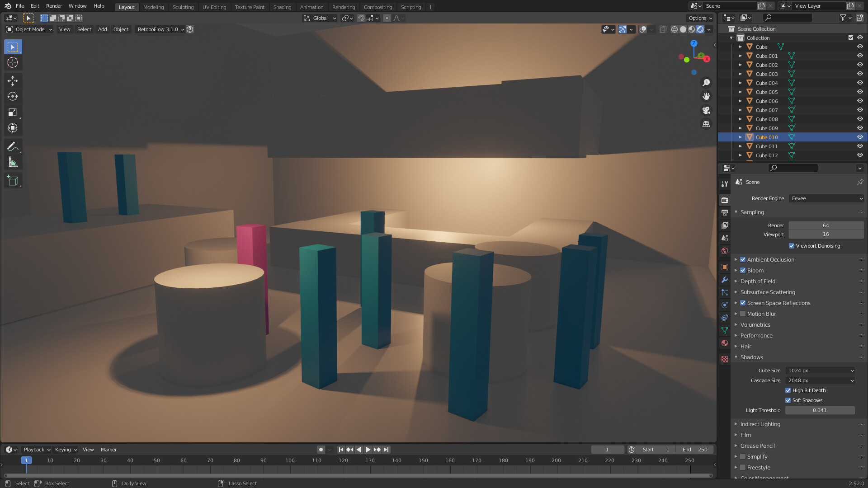Open the World properties tab

pyautogui.click(x=725, y=251)
